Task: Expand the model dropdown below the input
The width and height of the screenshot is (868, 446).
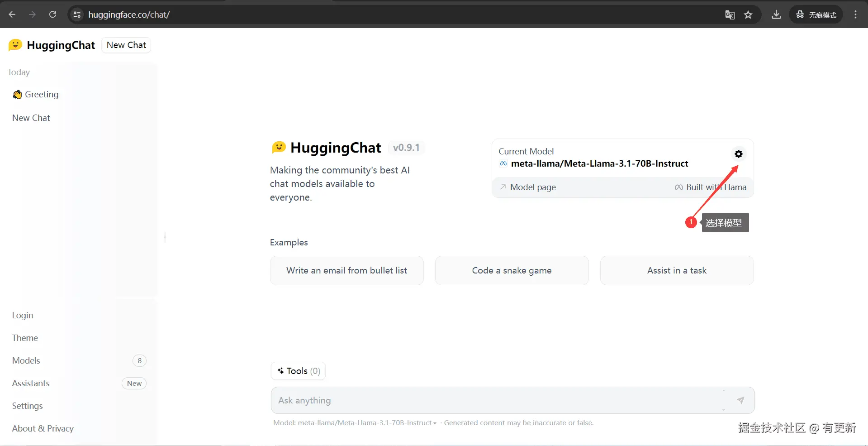Action: 355,422
